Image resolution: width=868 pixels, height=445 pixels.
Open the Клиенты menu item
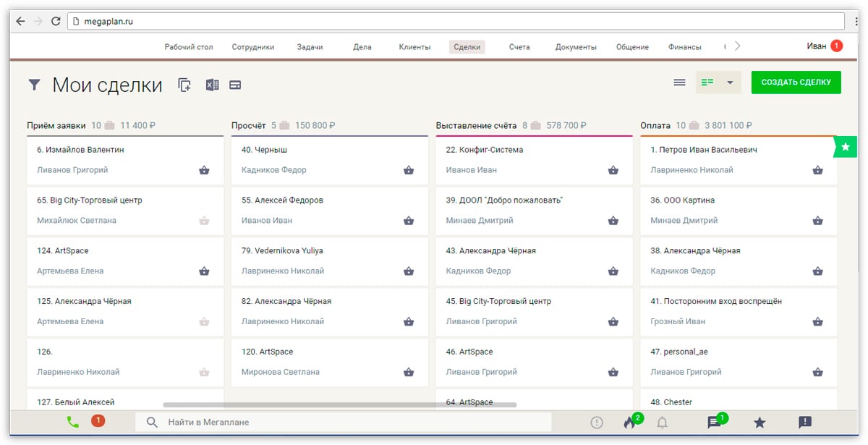[414, 47]
